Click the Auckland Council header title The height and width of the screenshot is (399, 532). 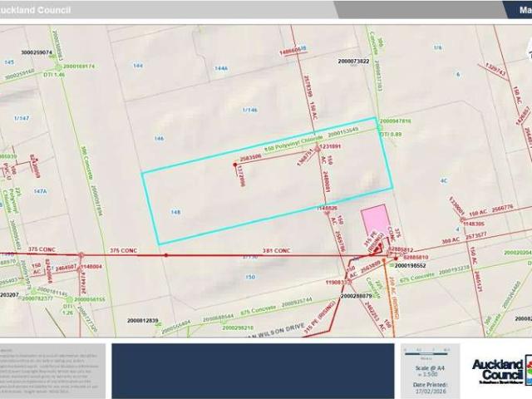(35, 10)
